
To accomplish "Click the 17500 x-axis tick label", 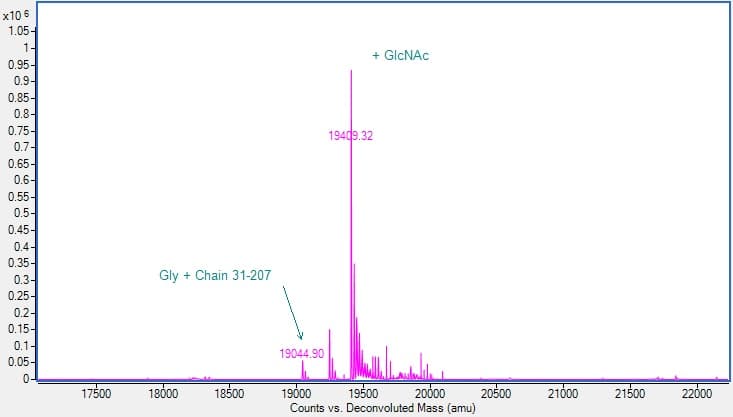I will coord(96,394).
